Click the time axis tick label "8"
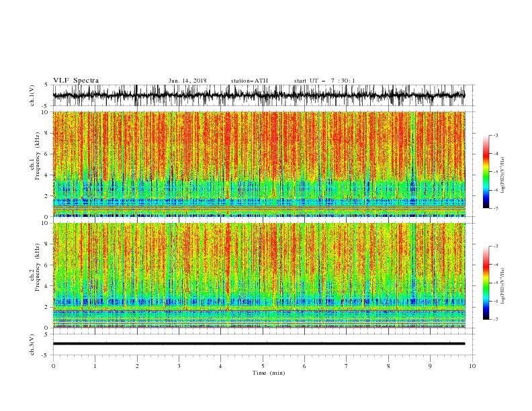The height and width of the screenshot is (411, 532). pos(388,366)
